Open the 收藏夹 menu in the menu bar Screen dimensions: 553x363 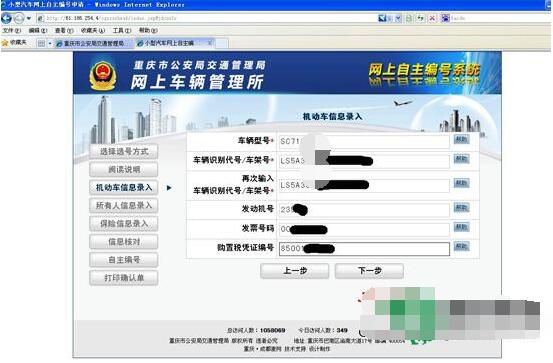point(93,31)
